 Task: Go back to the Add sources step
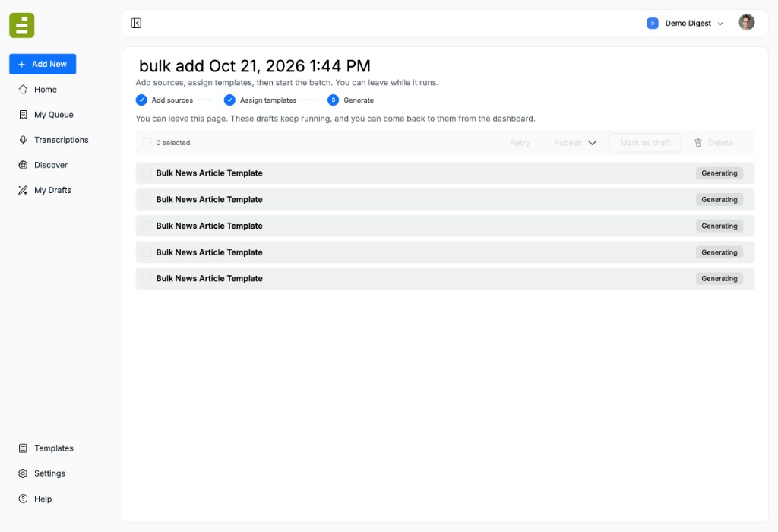coord(172,100)
